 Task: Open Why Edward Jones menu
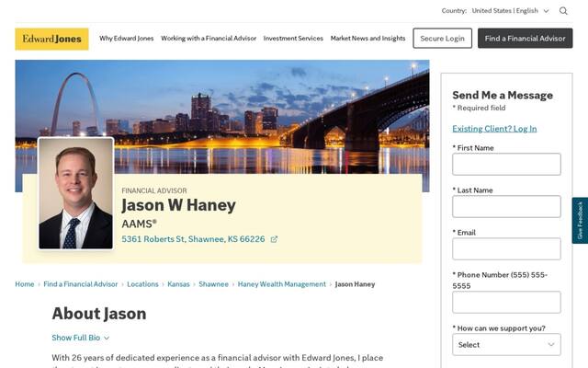click(x=127, y=39)
